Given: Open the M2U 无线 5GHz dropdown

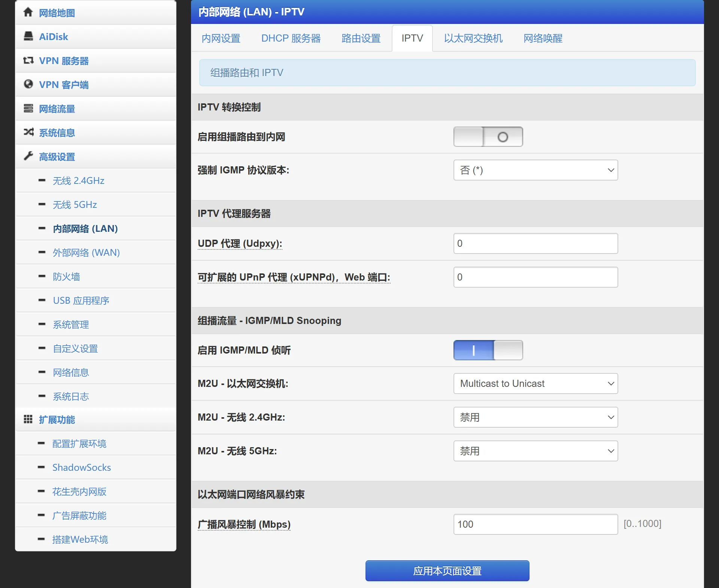Looking at the screenshot, I should click(x=536, y=451).
